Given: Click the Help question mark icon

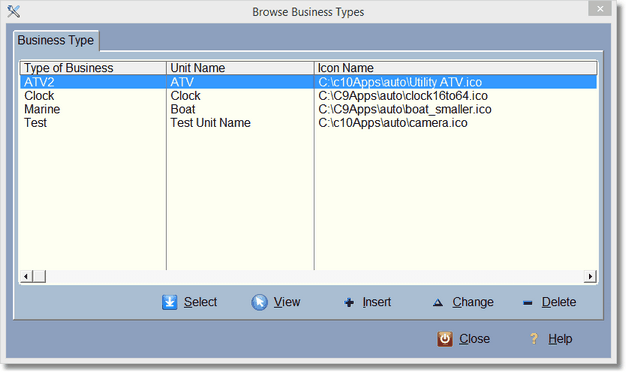Looking at the screenshot, I should click(x=534, y=339).
